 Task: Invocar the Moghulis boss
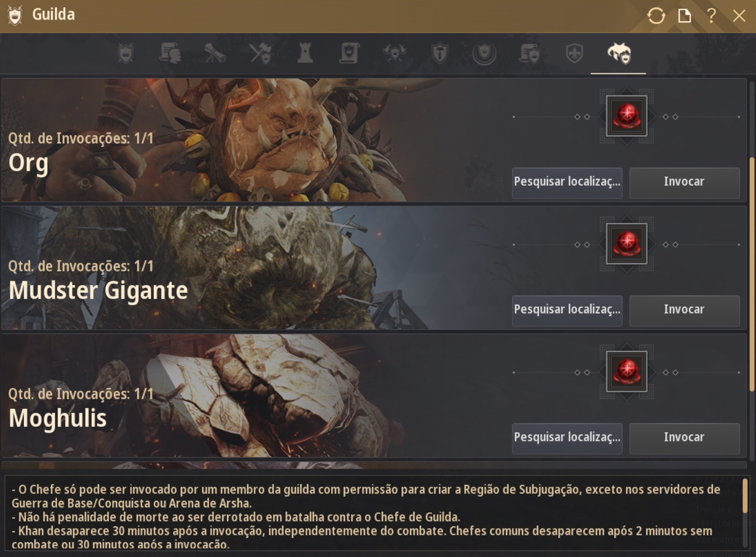[685, 438]
